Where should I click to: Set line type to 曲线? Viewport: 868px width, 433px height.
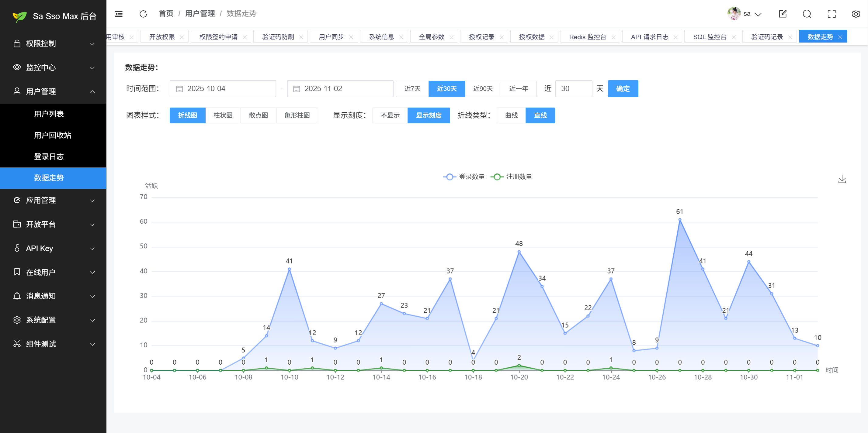(x=511, y=115)
